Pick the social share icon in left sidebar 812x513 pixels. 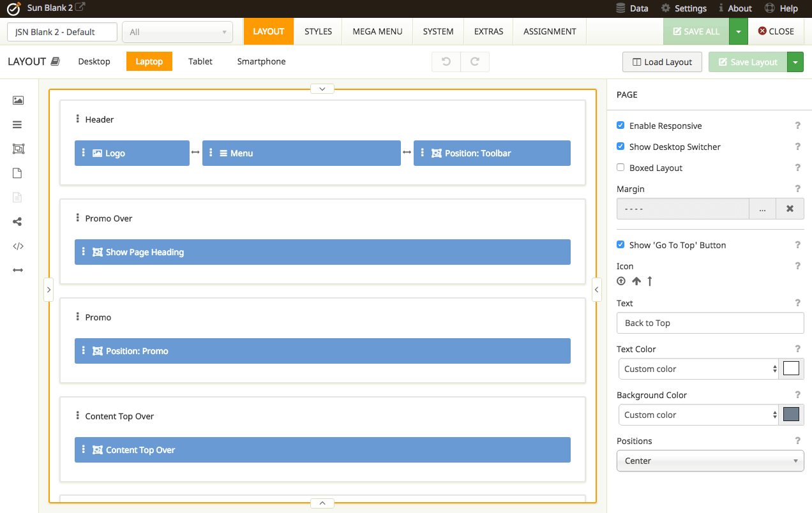point(18,221)
